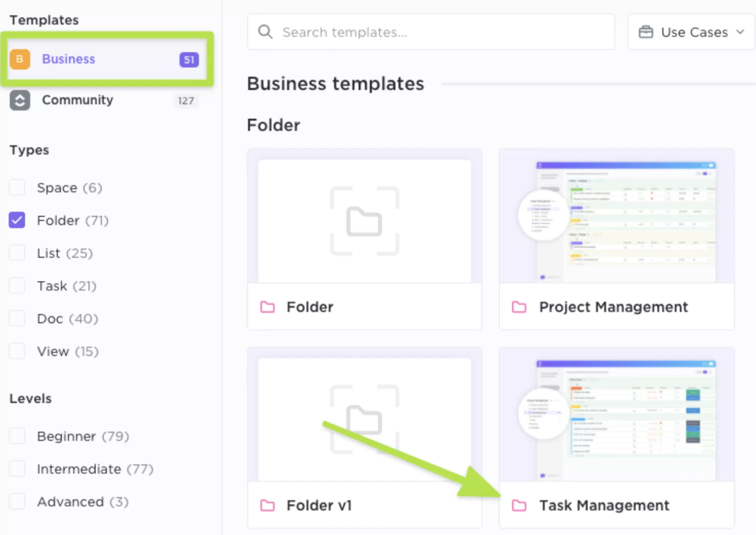Click the folder icon beside Task Management

519,505
